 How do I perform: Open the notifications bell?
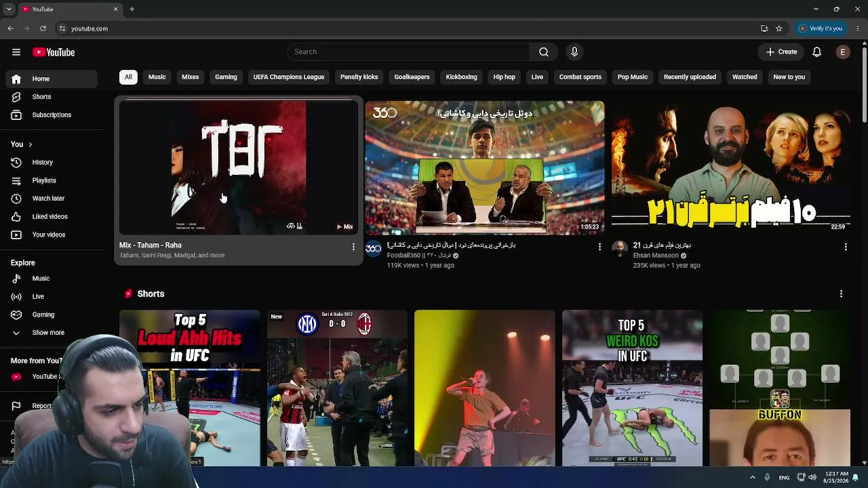tap(817, 52)
